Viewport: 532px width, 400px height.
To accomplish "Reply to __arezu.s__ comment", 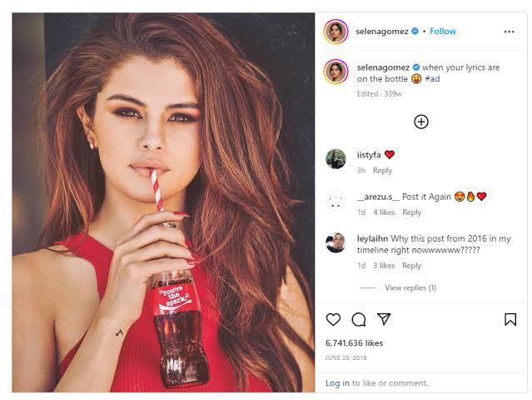I will coord(411,212).
